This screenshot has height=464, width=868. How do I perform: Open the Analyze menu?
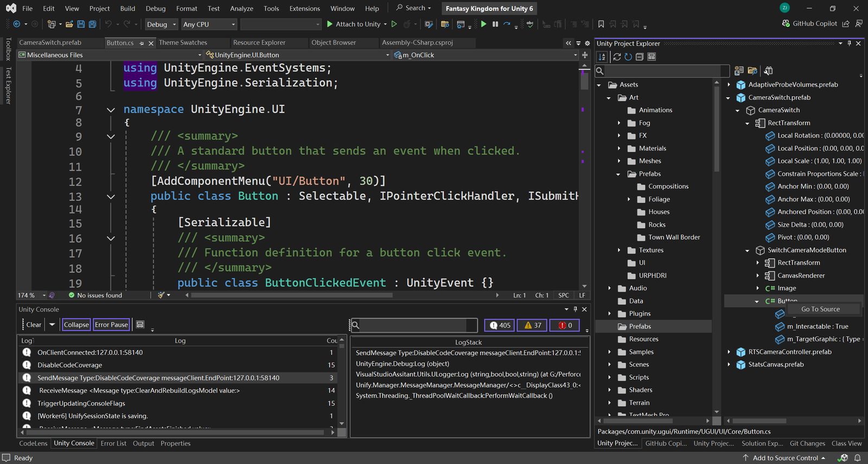tap(241, 9)
